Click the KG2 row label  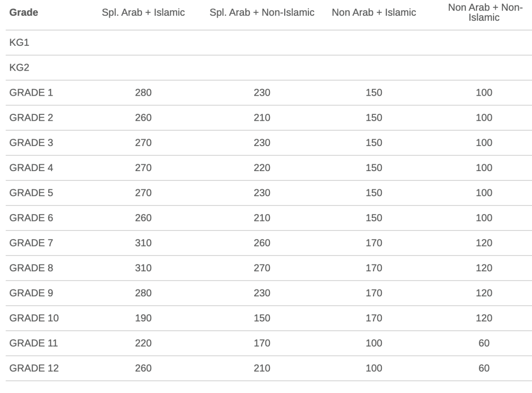(19, 68)
